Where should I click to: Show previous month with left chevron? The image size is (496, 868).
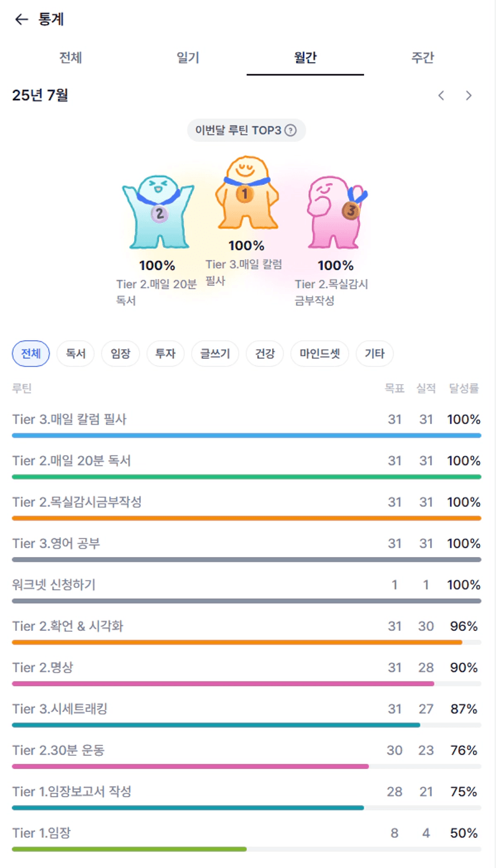pos(441,95)
